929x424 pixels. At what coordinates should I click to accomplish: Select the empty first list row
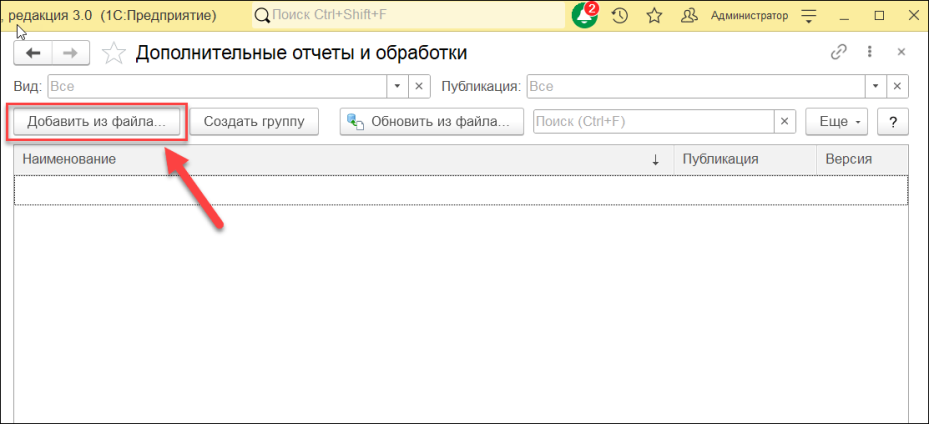[x=461, y=190]
